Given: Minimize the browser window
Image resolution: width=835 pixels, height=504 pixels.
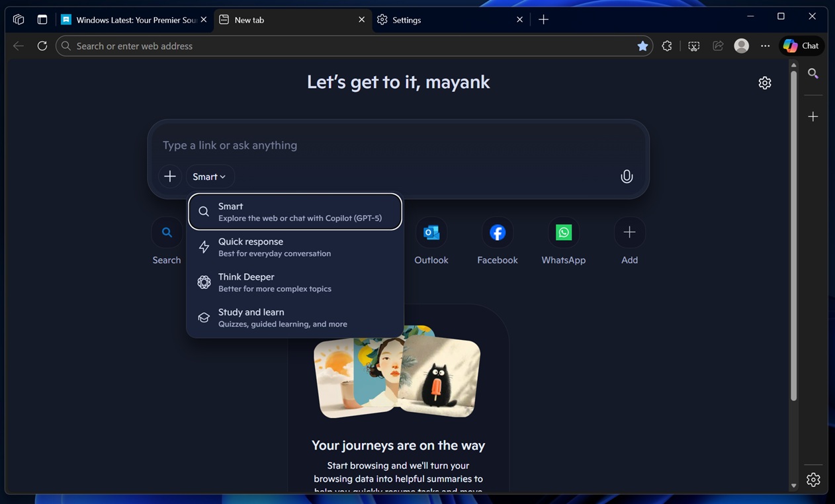Looking at the screenshot, I should [x=750, y=16].
